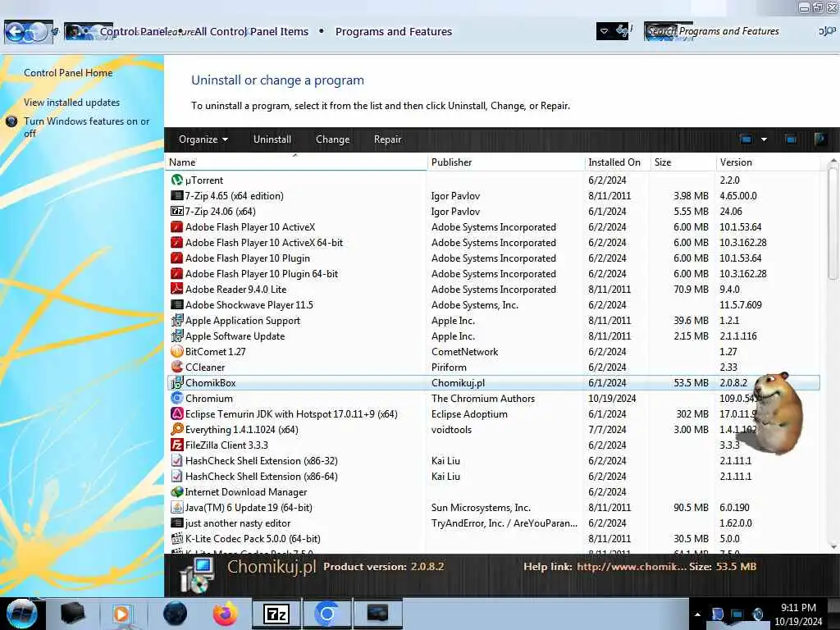The image size is (840, 630).
Task: Select just another nasty editor row
Action: click(493, 523)
